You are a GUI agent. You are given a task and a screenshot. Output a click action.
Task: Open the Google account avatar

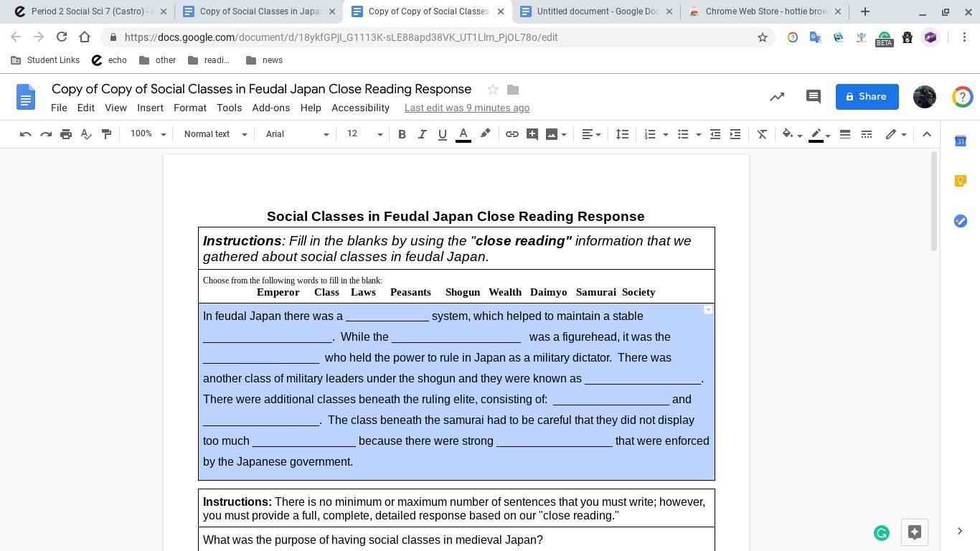tap(925, 97)
